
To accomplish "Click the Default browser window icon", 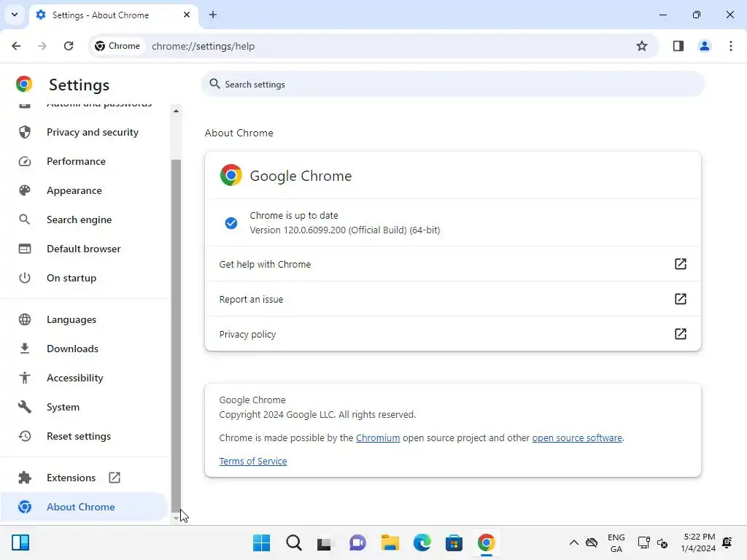I will (25, 249).
